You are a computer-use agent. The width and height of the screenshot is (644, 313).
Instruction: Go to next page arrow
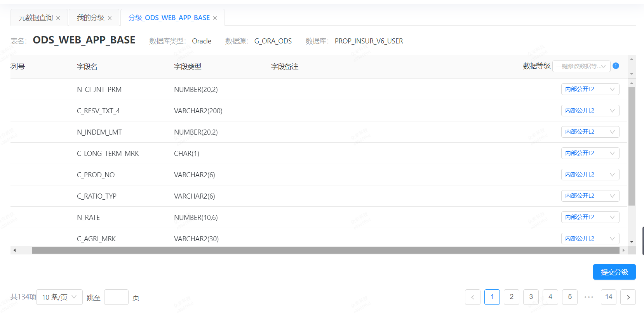tap(628, 297)
